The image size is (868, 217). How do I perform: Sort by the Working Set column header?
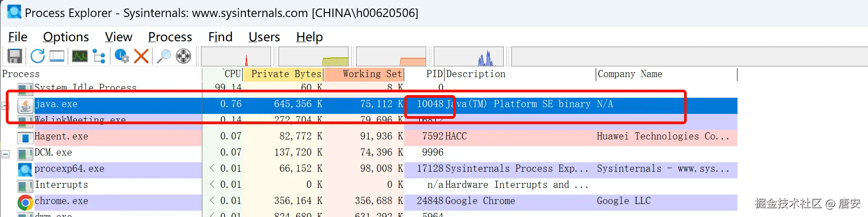pos(364,74)
